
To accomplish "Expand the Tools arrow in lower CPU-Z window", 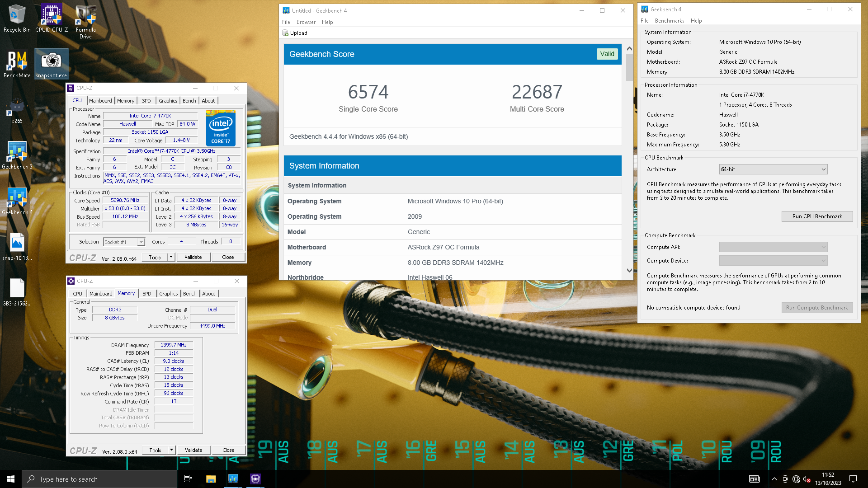I will 171,450.
